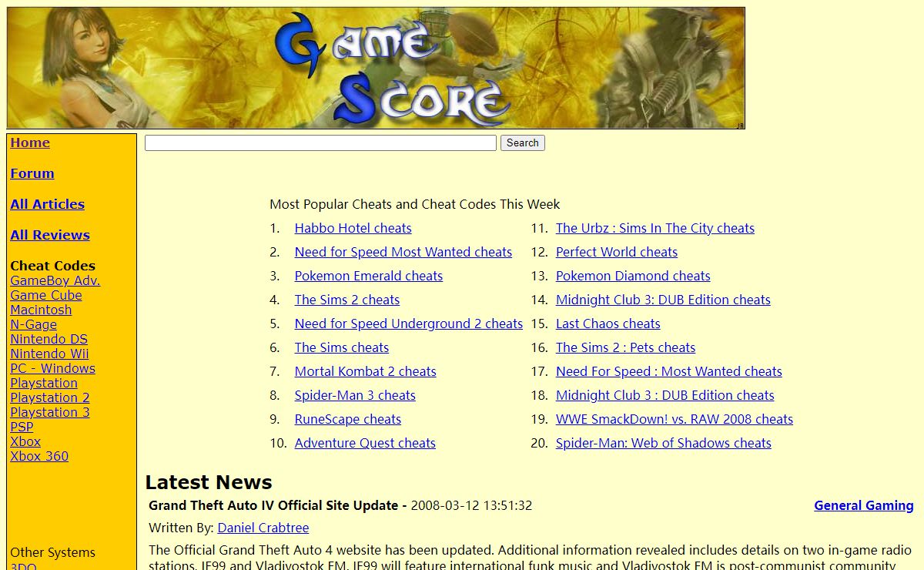Open Midnight Club 3 : DUB Edition cheats
Screen dimensions: 924x570
[665, 395]
